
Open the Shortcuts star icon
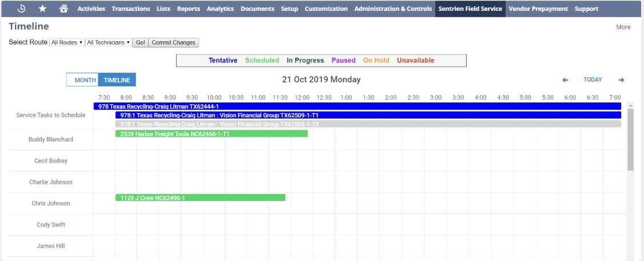(43, 9)
